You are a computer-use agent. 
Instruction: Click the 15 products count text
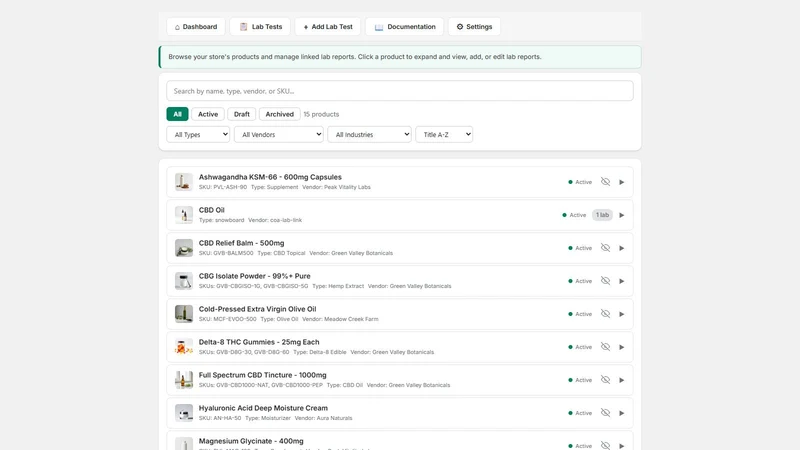pyautogui.click(x=321, y=114)
